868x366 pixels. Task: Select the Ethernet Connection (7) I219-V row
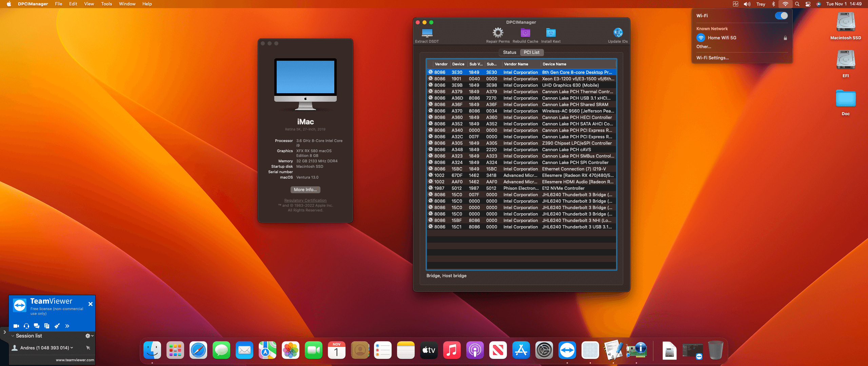click(521, 169)
